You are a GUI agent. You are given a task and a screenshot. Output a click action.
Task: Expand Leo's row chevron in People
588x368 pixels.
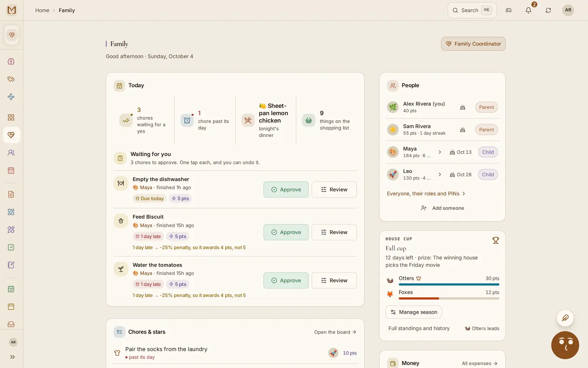pyautogui.click(x=440, y=174)
